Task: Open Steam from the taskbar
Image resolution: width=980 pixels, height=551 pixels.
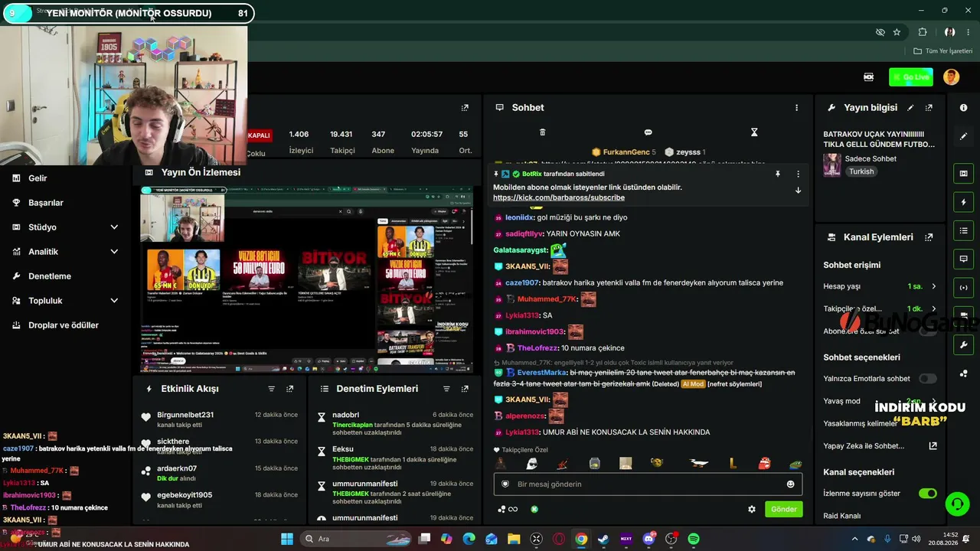Action: 603,539
